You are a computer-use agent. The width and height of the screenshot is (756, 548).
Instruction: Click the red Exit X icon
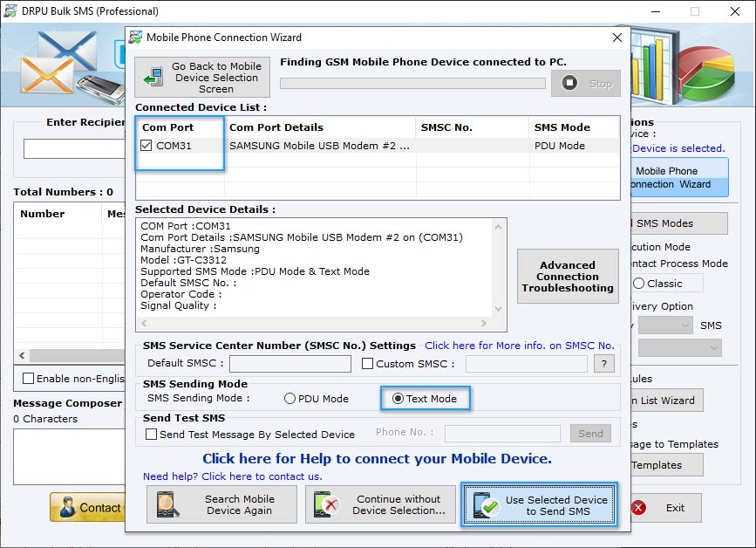(x=638, y=508)
